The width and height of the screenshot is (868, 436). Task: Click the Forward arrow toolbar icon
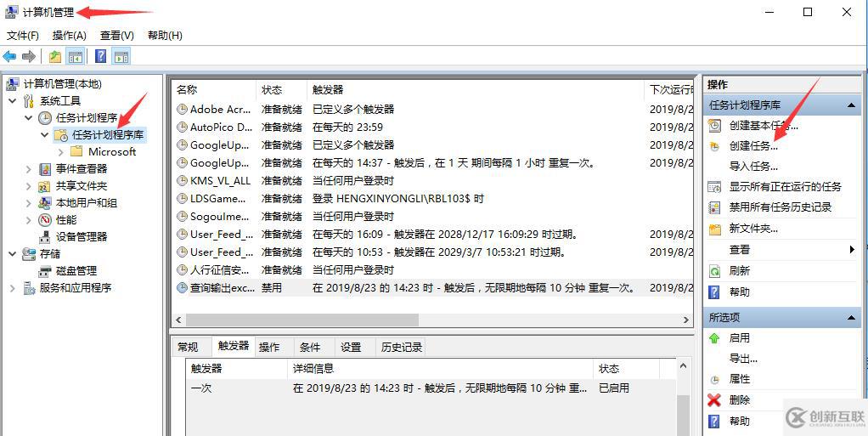tap(29, 56)
